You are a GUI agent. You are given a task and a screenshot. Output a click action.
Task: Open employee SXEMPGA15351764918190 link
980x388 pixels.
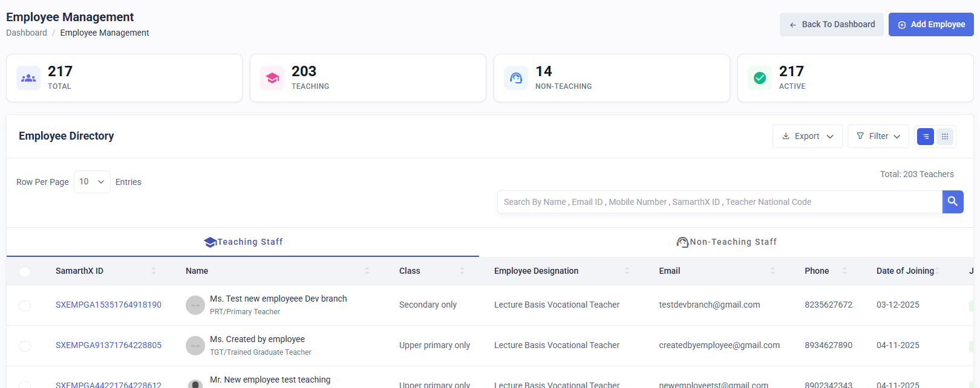(x=108, y=305)
